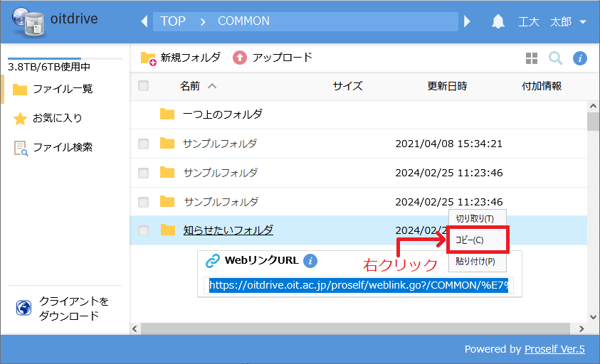Click the right arrow beside breadcrumb
The height and width of the screenshot is (364, 600).
468,21
